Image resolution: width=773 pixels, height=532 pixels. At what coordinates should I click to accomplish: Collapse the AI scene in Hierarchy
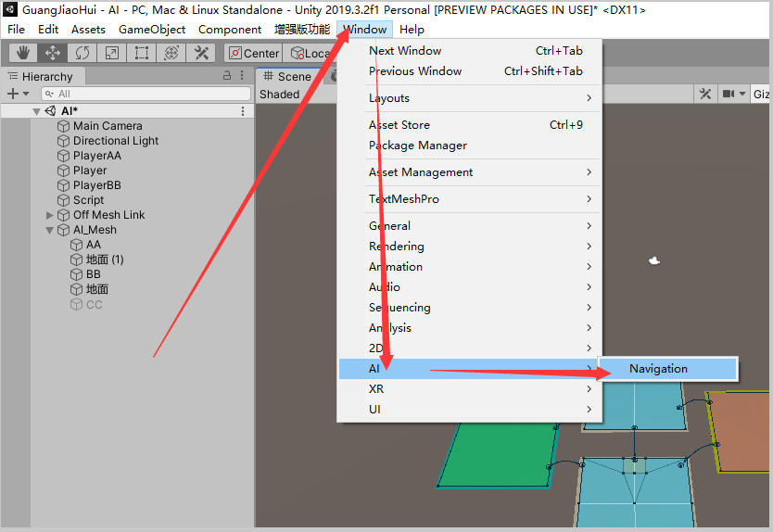click(x=36, y=111)
